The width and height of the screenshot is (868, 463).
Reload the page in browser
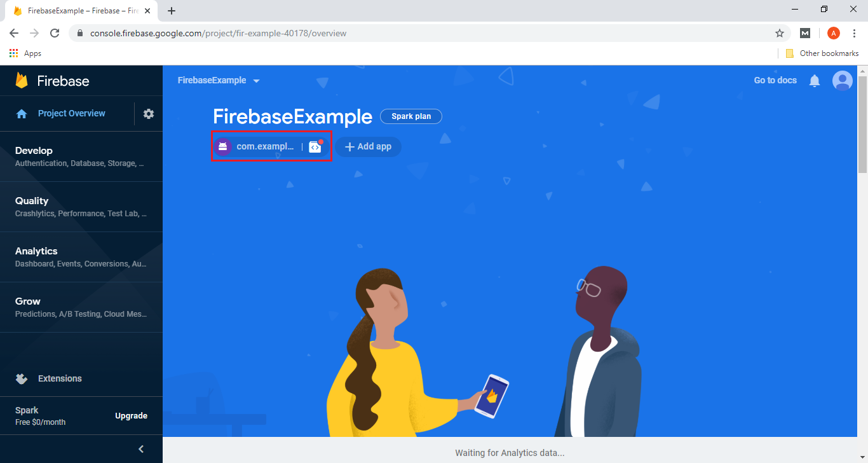pos(55,33)
